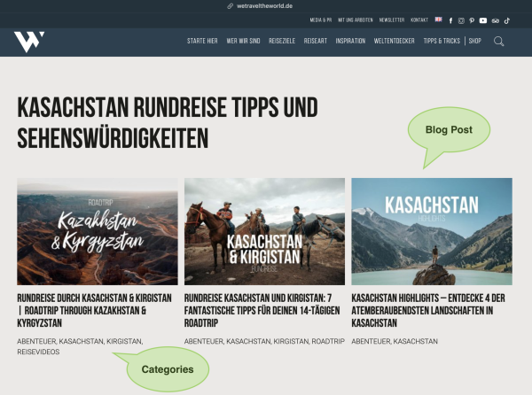Screen dimensions: 532x395
Task: Select Abenteuer category under first post
Action: pyautogui.click(x=36, y=341)
